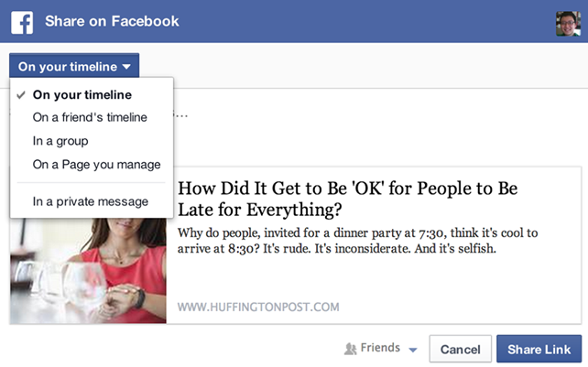Select On a friend's timeline option
The width and height of the screenshot is (588, 367).
click(x=90, y=117)
